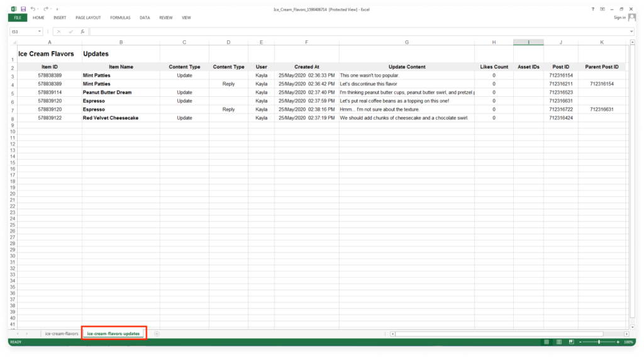Expand the formula bar

pyautogui.click(x=631, y=31)
